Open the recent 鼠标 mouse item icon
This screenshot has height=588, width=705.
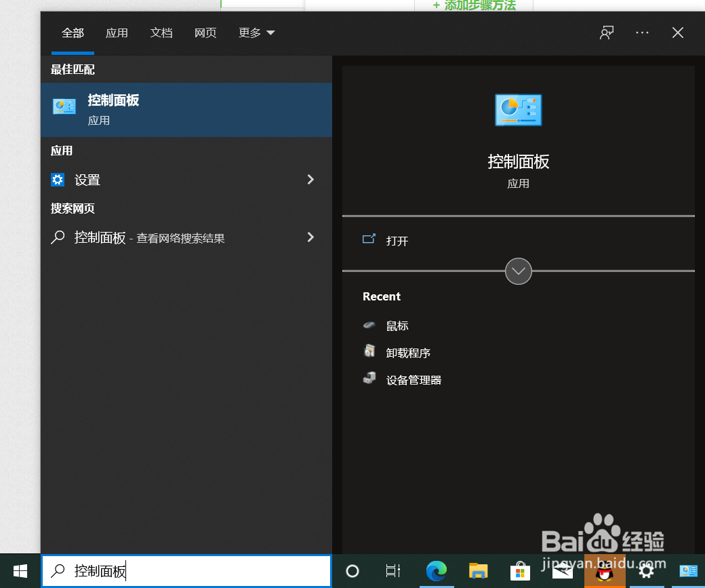tap(369, 325)
